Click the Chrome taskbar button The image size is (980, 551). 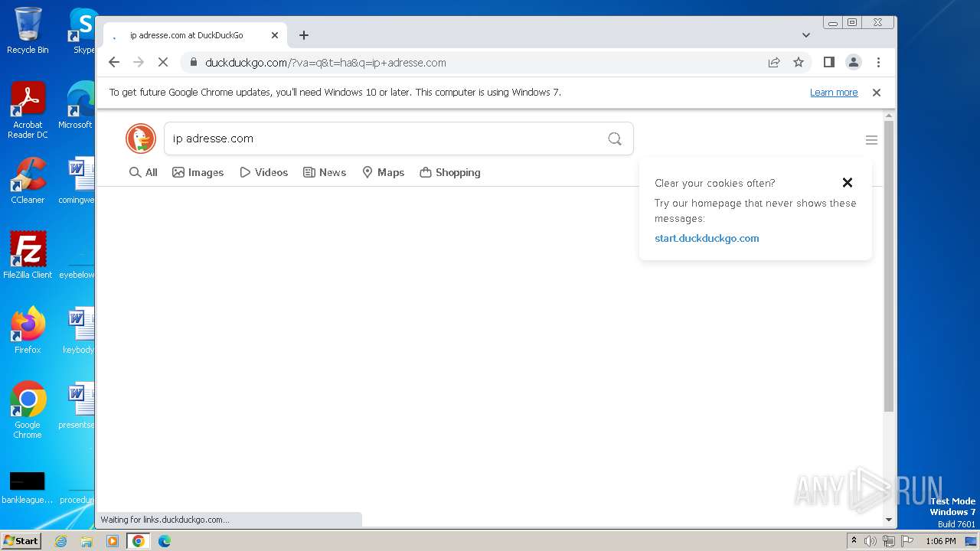(x=139, y=541)
